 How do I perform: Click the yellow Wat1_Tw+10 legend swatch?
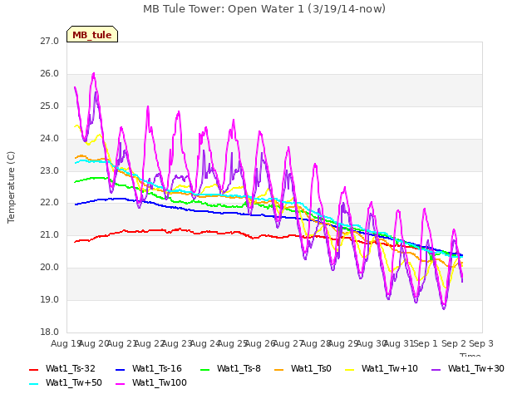coord(349,369)
